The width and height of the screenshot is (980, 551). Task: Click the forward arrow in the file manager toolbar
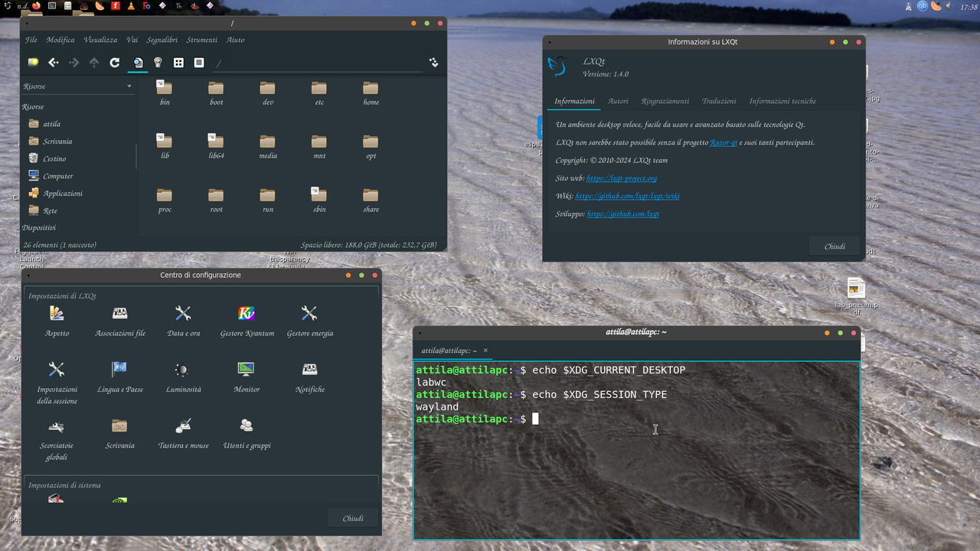click(x=74, y=63)
